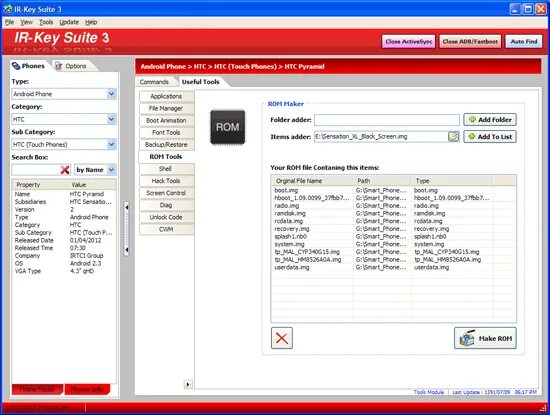Viewport: 550px width, 415px height.
Task: Switch to the Commands tab
Action: 154,82
